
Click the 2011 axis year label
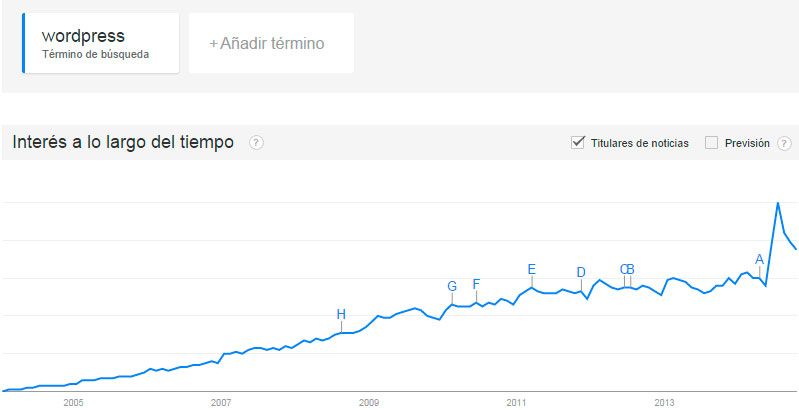(516, 403)
